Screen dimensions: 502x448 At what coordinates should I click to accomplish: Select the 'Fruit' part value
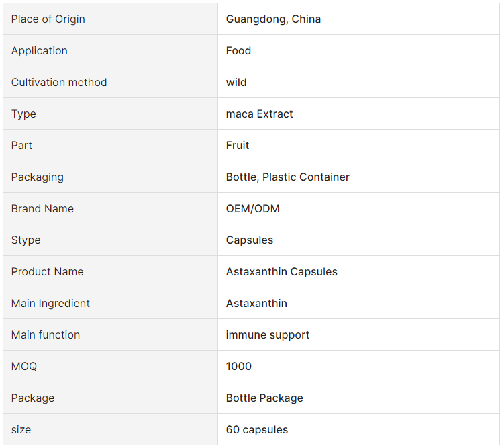pos(237,146)
